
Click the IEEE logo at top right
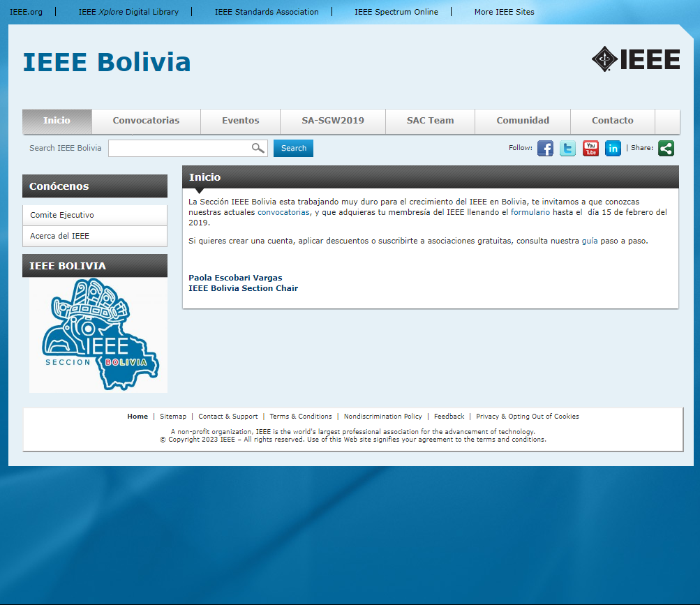[635, 59]
